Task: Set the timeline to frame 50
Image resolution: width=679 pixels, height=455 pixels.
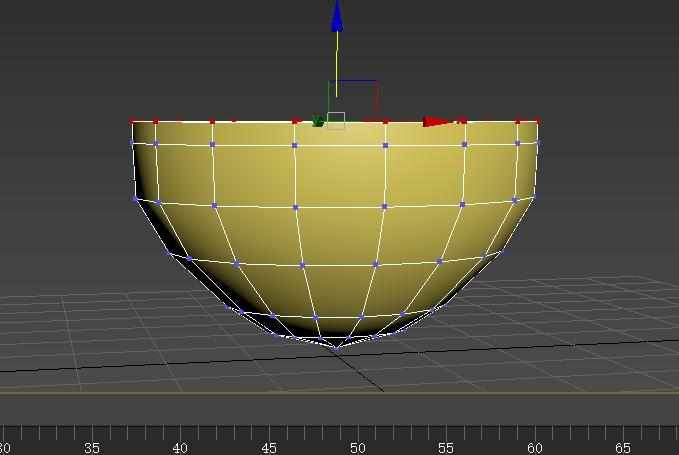Action: click(357, 447)
